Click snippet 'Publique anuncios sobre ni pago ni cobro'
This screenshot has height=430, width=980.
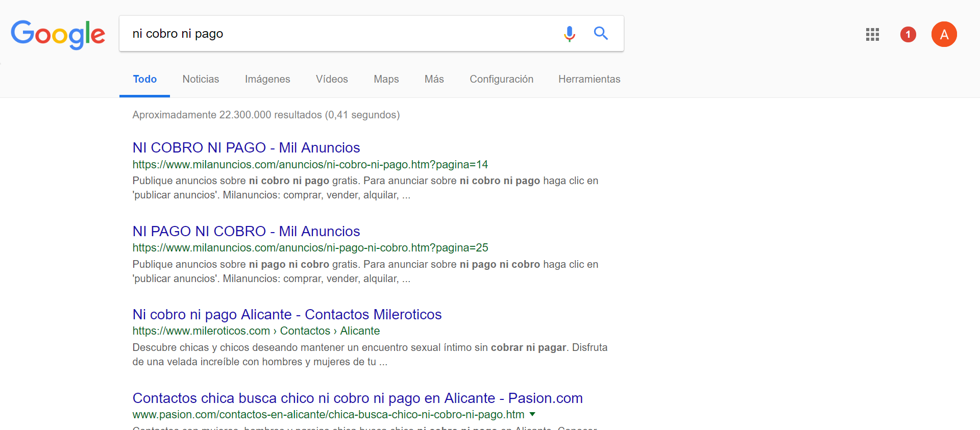click(365, 271)
